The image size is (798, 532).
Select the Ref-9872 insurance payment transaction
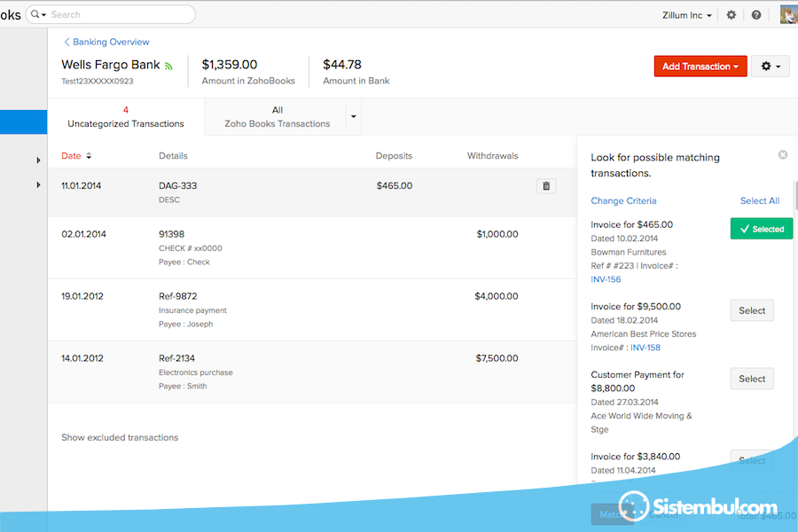[x=312, y=310]
